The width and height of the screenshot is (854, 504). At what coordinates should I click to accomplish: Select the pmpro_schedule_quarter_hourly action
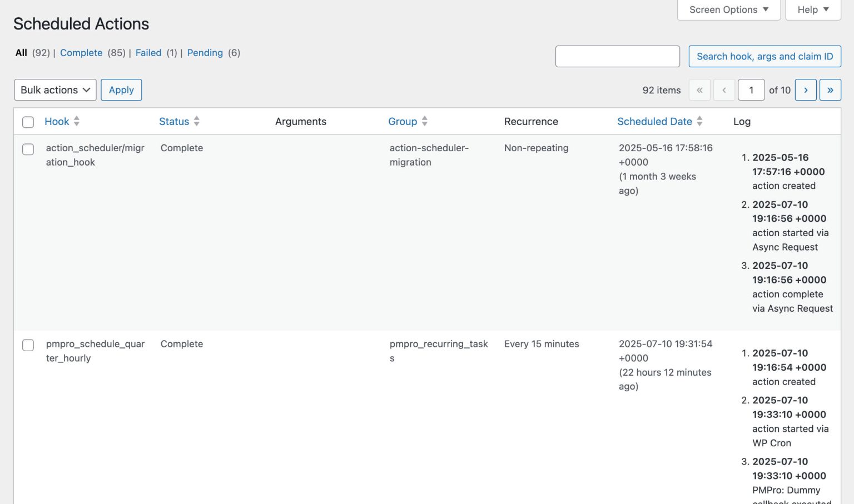coord(28,345)
